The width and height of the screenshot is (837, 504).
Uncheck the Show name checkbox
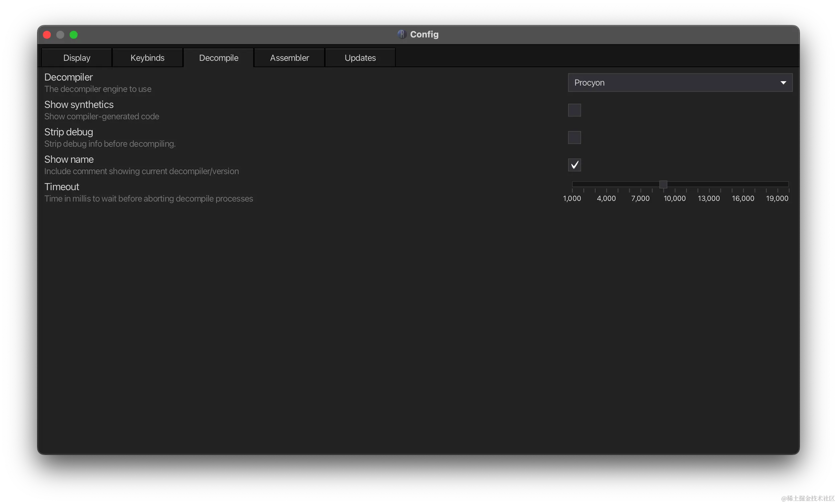(574, 165)
